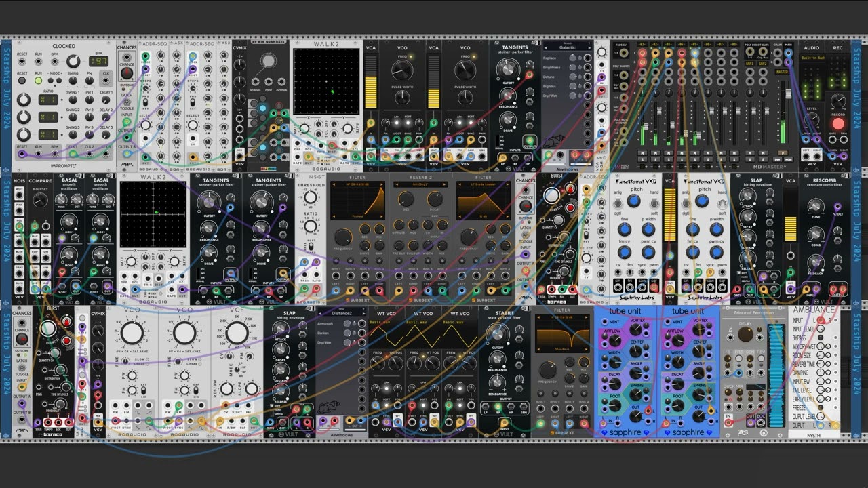Open the MASTER label menu in MixMaster
The height and width of the screenshot is (488, 868).
(782, 71)
